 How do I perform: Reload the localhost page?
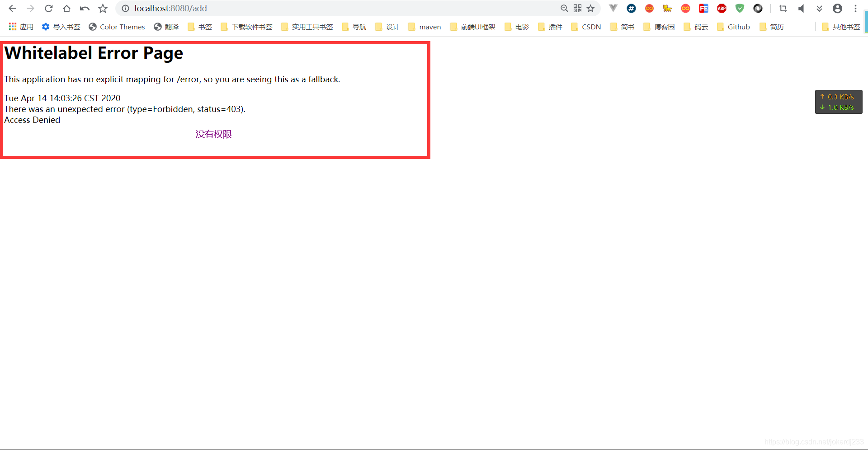point(49,9)
